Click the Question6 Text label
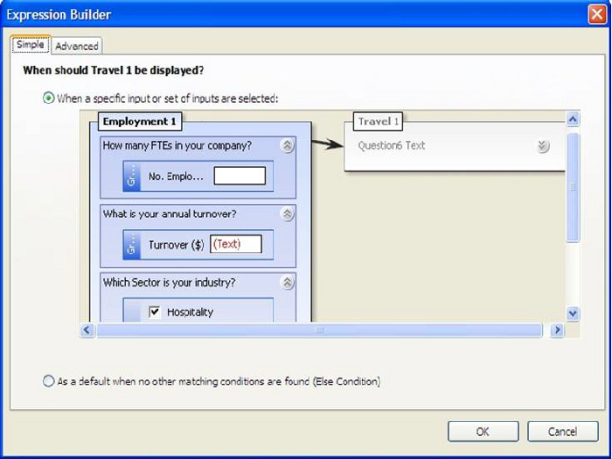612x459 pixels. click(391, 146)
